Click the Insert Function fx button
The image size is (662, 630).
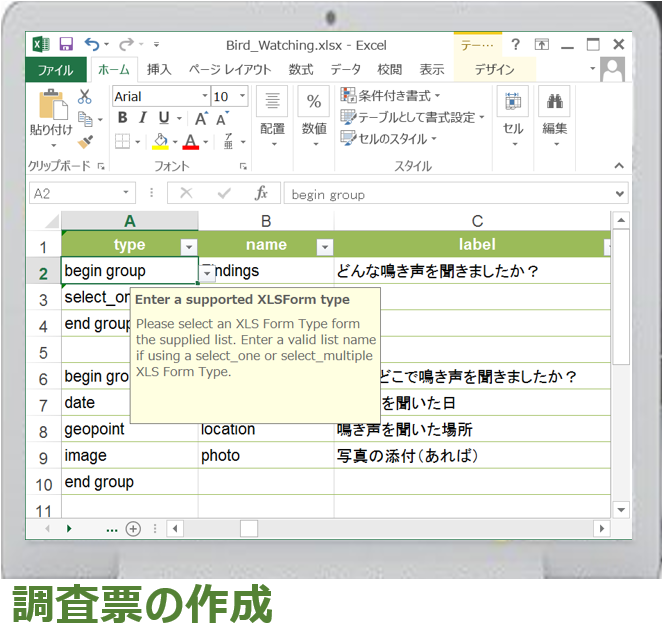[x=261, y=193]
